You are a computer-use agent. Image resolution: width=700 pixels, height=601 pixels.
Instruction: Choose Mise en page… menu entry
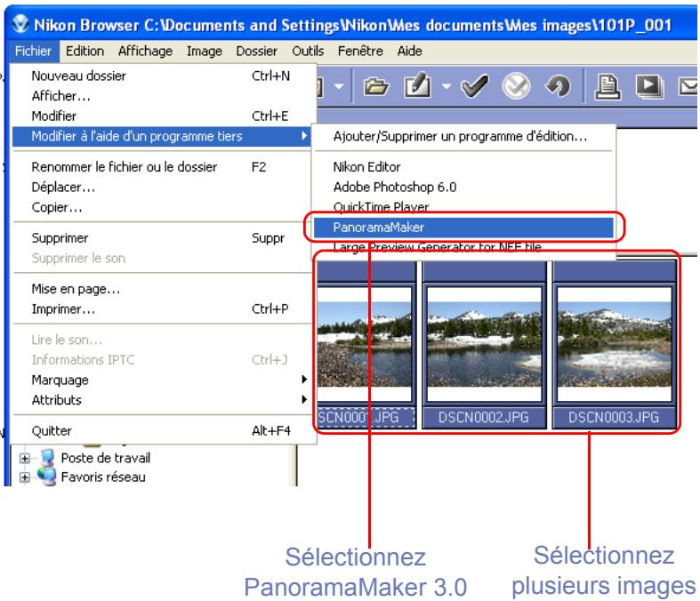[162, 289]
